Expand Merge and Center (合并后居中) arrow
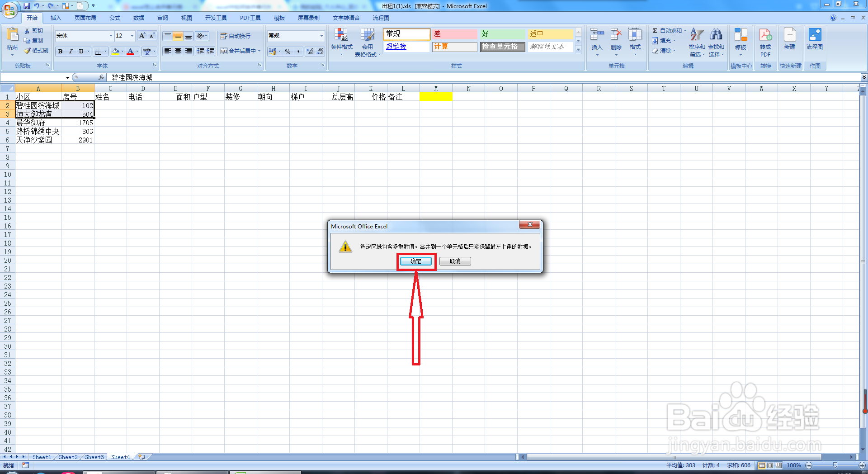868x474 pixels. [x=259, y=51]
